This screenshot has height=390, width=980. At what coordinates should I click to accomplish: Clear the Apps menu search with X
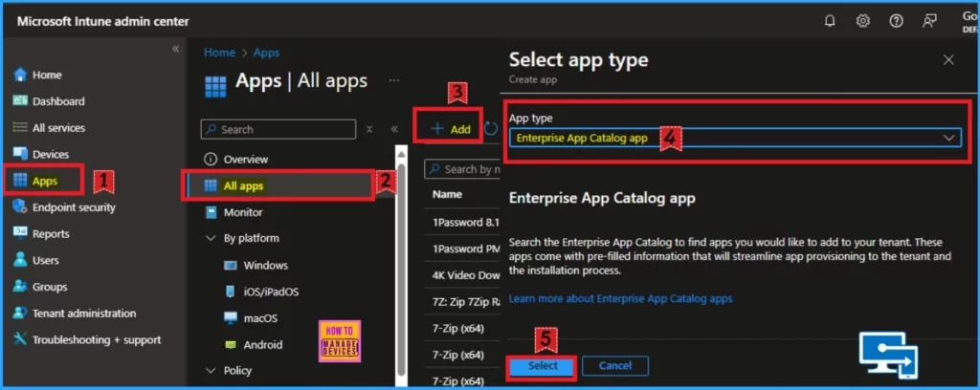[369, 129]
